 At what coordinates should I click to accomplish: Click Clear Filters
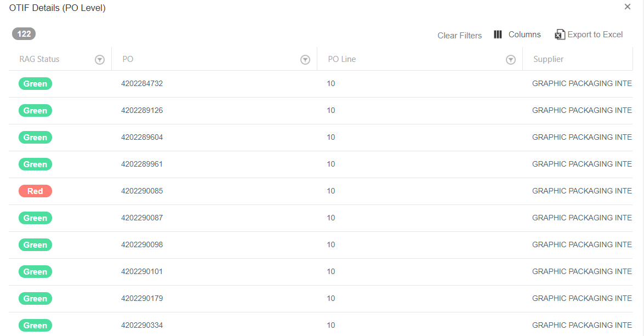(x=459, y=35)
